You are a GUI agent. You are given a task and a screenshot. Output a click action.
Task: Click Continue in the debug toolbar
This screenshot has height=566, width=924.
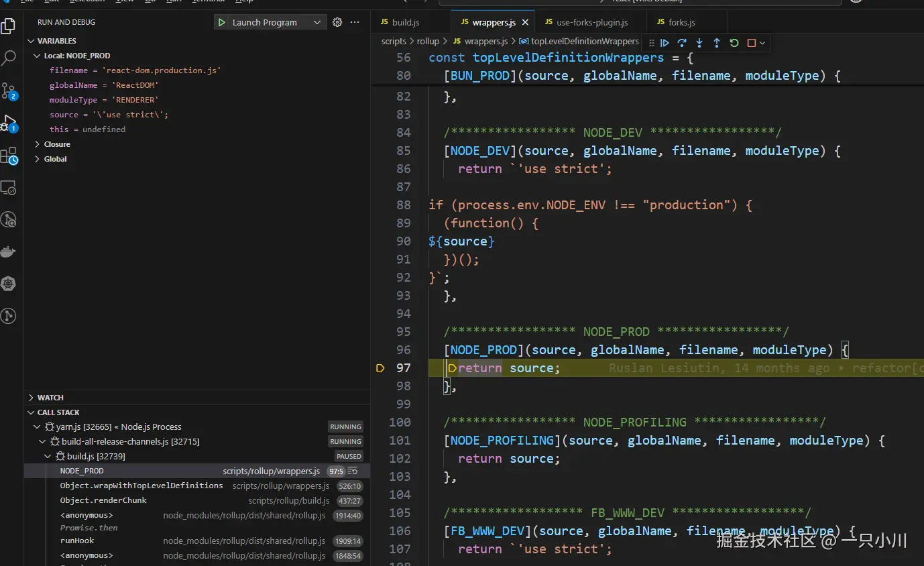[665, 43]
